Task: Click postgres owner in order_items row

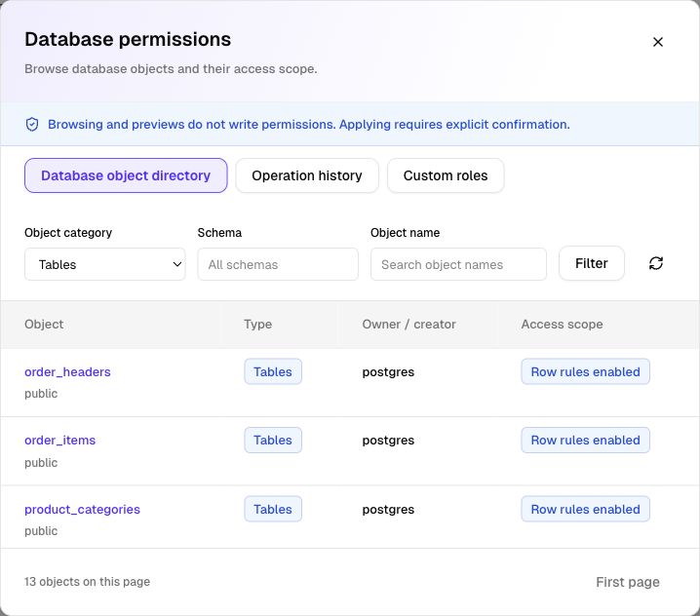Action: [x=388, y=441]
